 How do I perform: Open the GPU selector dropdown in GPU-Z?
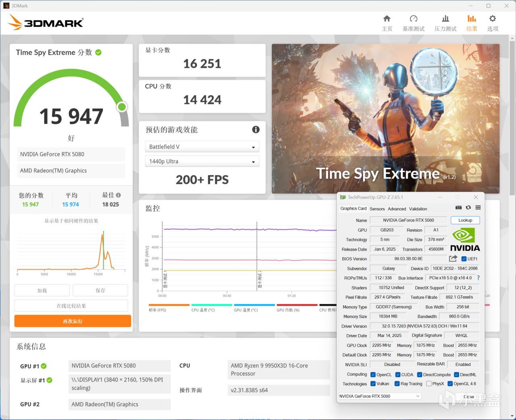(380, 396)
